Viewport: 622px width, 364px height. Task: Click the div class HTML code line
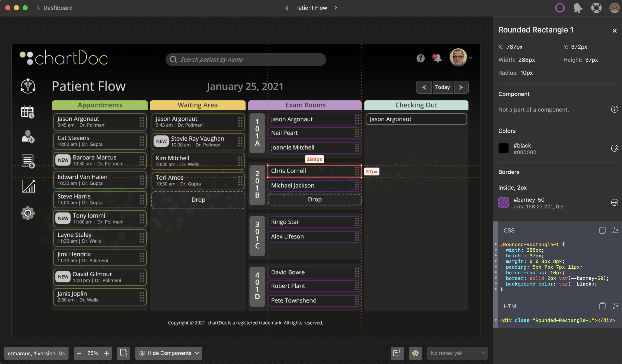click(x=557, y=320)
